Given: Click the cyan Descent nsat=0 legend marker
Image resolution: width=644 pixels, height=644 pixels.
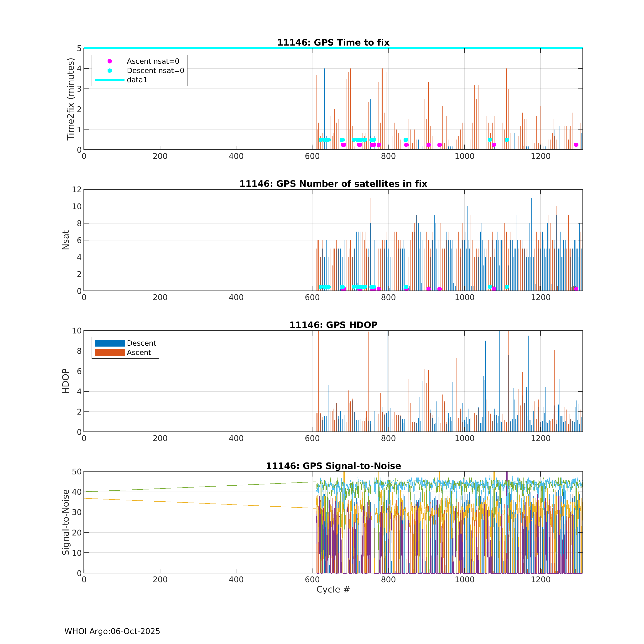Looking at the screenshot, I should tap(110, 71).
